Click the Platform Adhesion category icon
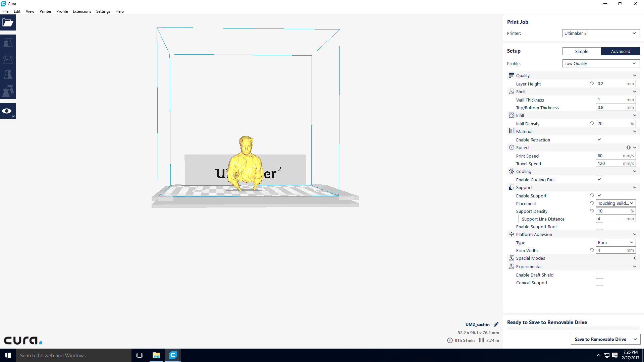 point(512,234)
